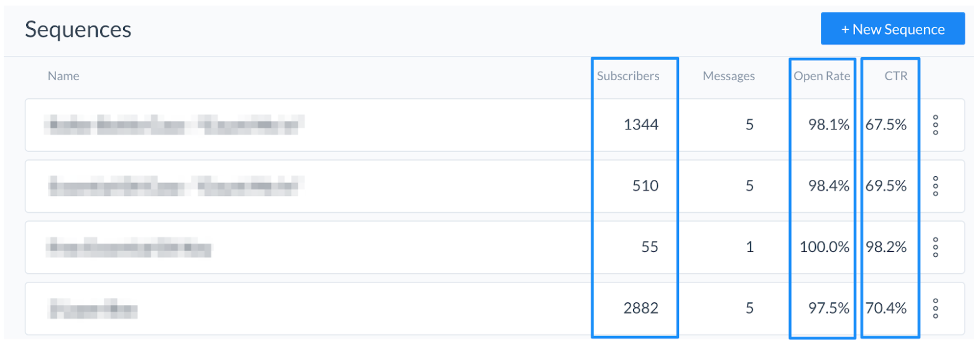Screen dimensions: 980x346
Task: Click the Sequences page heading
Action: coord(78,30)
